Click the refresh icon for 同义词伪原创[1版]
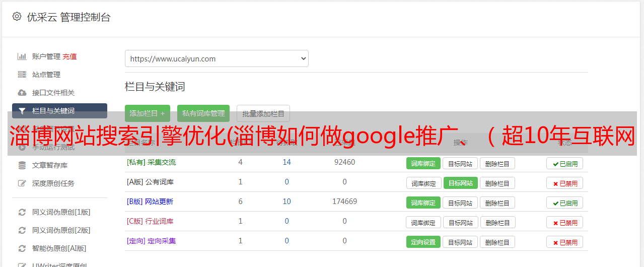Screen dimensions: 644x267 tap(22, 212)
